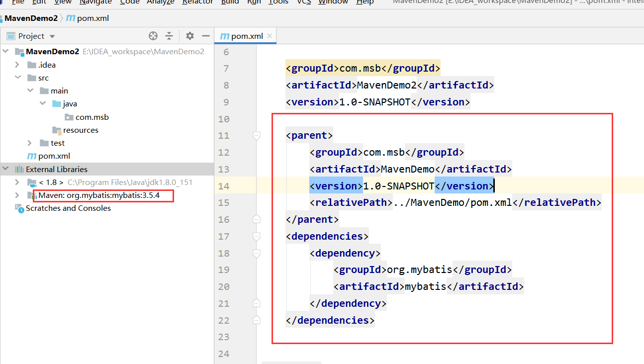This screenshot has width=644, height=364.
Task: Open Project view settings gear
Action: click(189, 35)
